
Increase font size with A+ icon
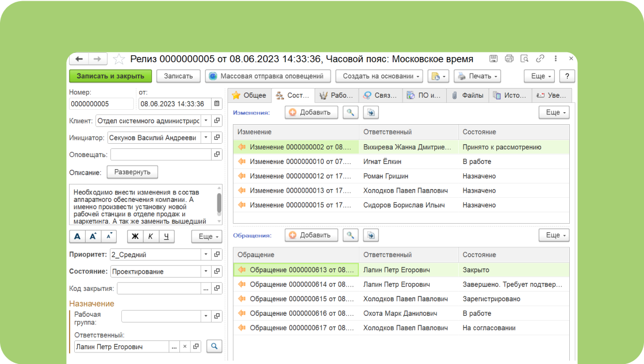(93, 236)
